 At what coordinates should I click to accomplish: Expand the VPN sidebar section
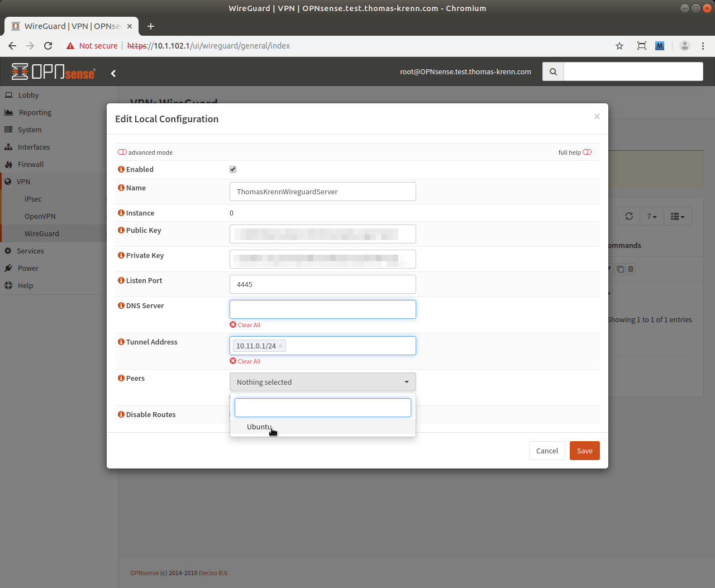23,181
